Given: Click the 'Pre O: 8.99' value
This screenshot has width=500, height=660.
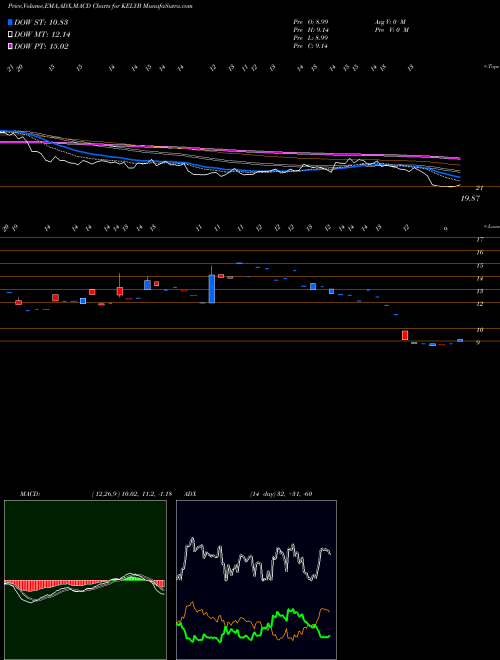Looking at the screenshot, I should [x=311, y=21].
